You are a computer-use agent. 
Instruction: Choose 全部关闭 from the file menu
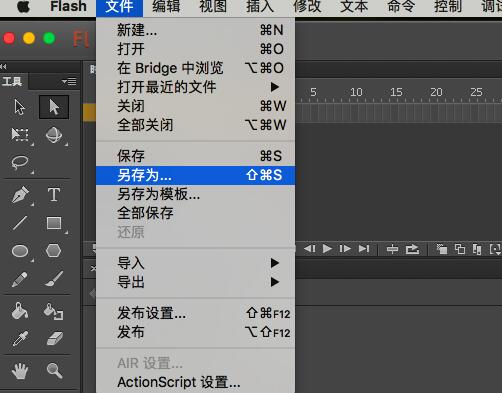pos(195,125)
